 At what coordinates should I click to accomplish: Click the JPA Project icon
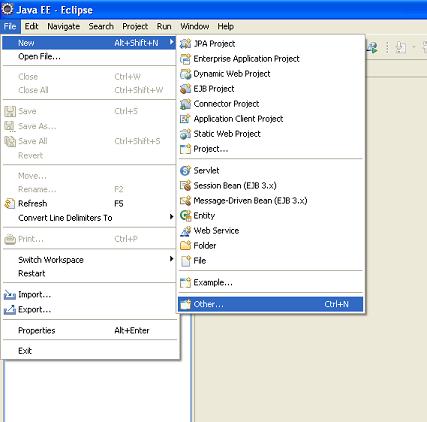pyautogui.click(x=185, y=44)
